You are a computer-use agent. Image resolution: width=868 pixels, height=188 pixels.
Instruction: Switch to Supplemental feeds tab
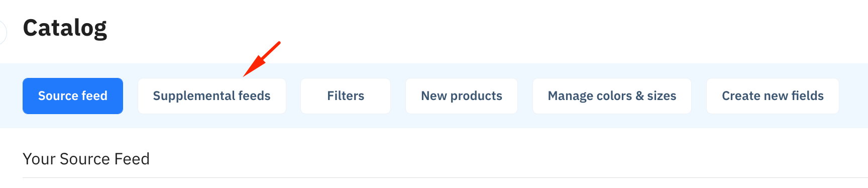211,96
